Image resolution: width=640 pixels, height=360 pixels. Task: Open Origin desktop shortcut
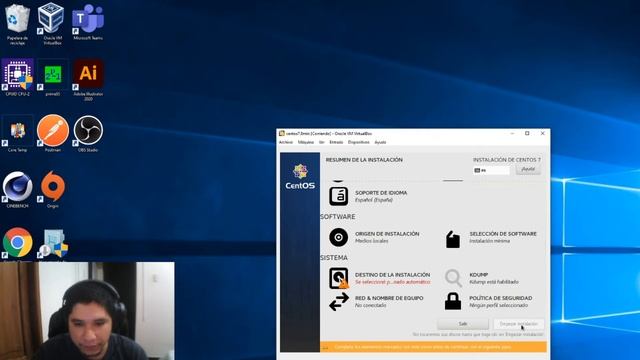pos(53,190)
